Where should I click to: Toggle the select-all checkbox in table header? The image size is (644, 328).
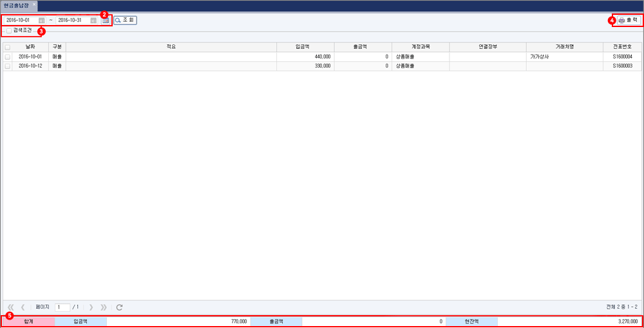pyautogui.click(x=7, y=47)
